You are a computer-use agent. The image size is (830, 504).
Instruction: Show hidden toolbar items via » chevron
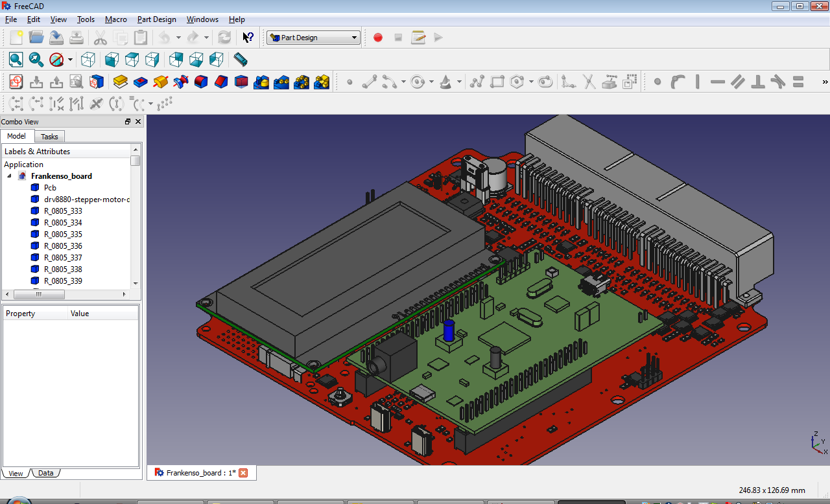(825, 82)
